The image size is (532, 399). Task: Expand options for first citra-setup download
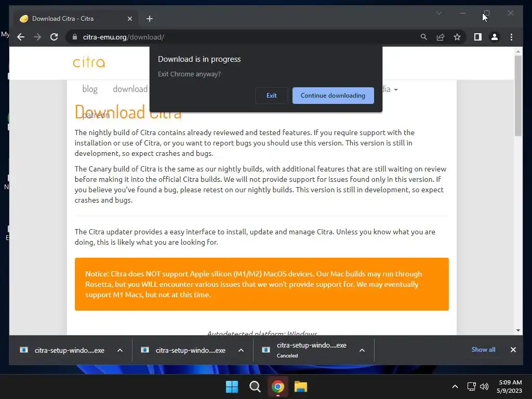point(120,350)
